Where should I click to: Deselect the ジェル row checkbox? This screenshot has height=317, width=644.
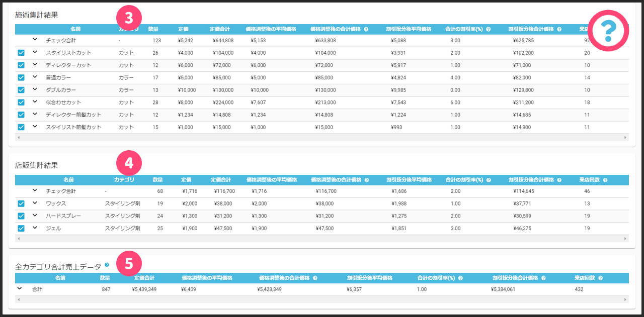[21, 228]
